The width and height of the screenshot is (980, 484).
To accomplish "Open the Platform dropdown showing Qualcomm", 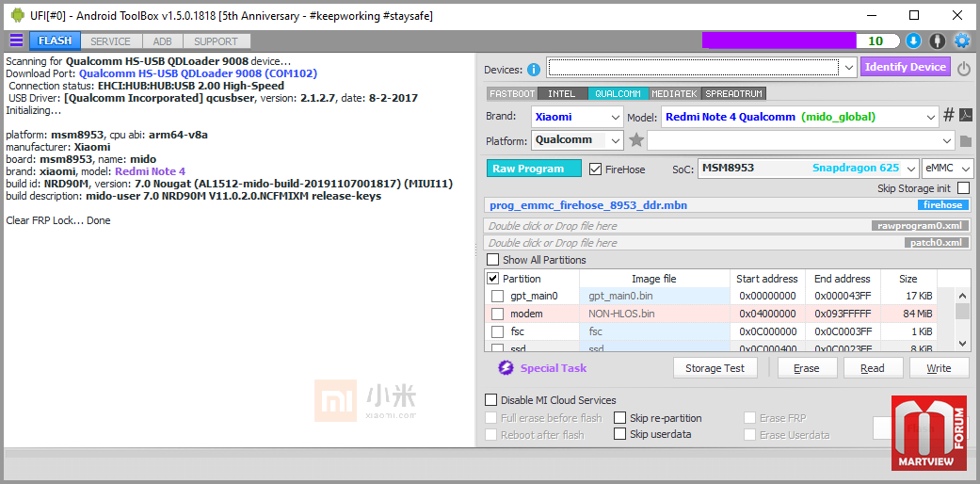I will pos(577,140).
